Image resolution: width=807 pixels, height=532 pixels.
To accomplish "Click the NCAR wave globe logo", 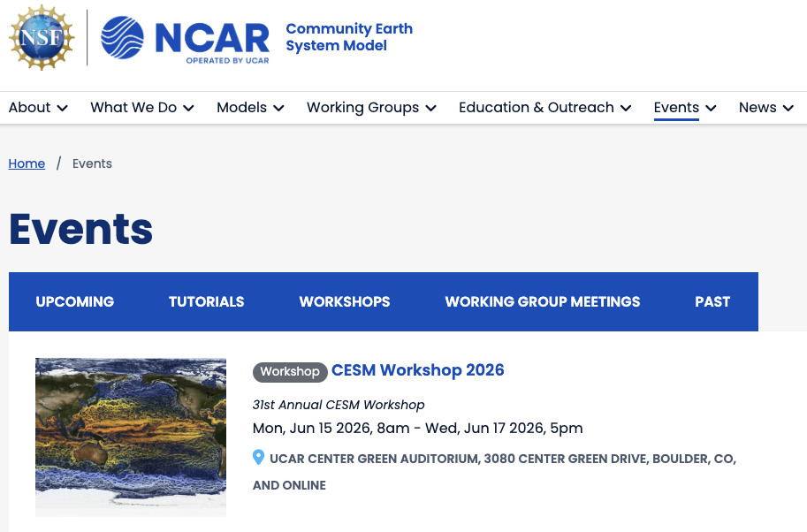I will click(122, 38).
